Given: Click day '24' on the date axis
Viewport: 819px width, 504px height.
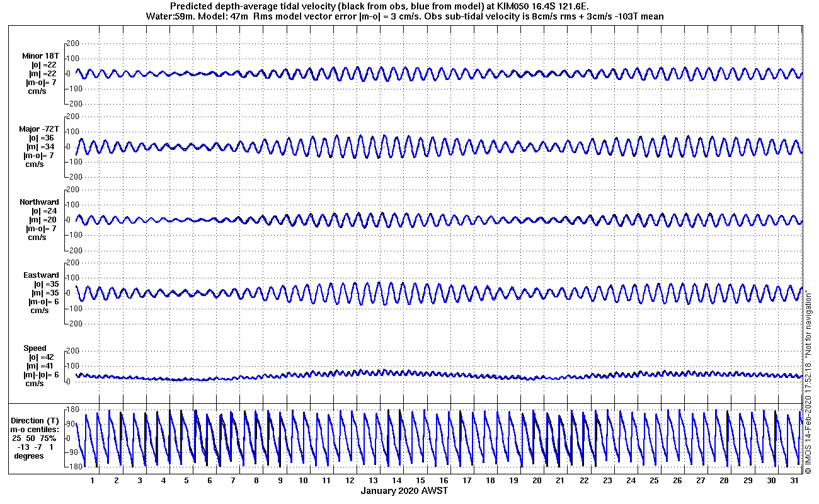Looking at the screenshot, I should coord(631,481).
